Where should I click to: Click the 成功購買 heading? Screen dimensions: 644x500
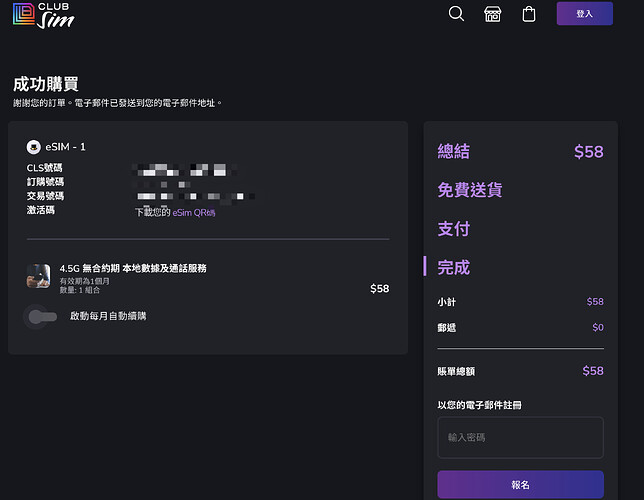coord(46,84)
